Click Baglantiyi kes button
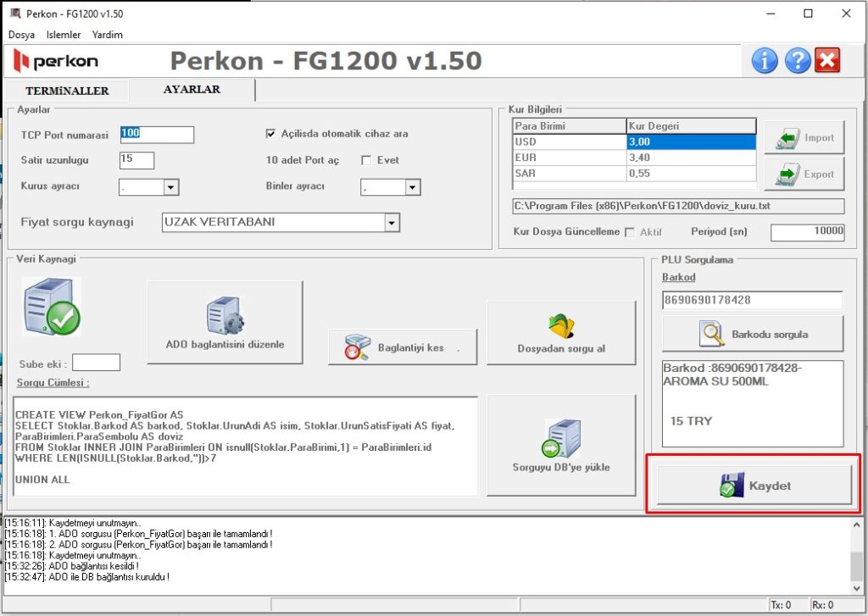Screen dimensions: 868x616 click(403, 347)
